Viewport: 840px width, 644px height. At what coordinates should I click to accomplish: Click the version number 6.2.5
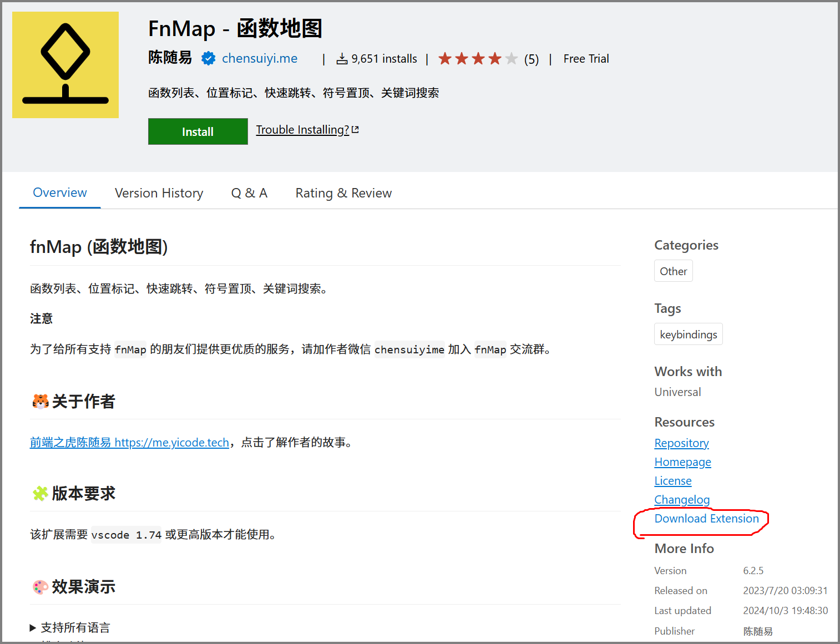(x=753, y=571)
